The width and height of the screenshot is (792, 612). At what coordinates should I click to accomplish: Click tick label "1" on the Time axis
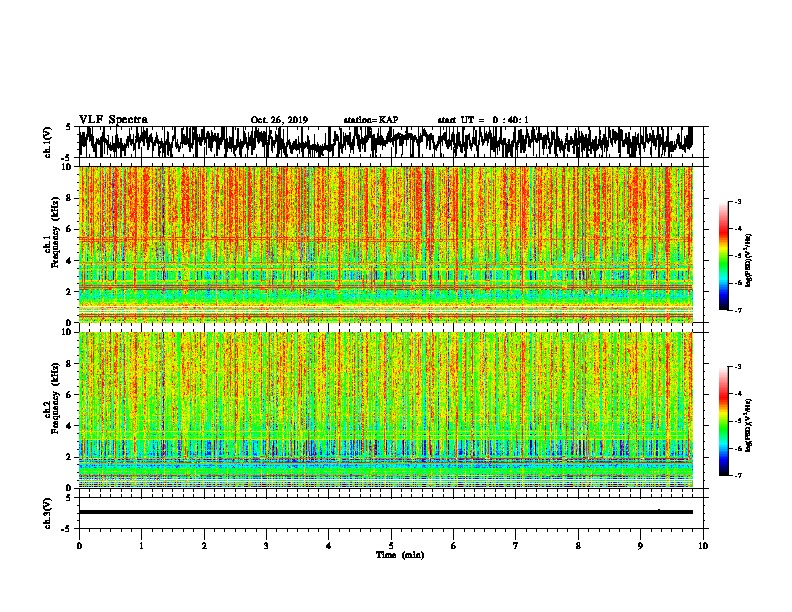pyautogui.click(x=141, y=546)
